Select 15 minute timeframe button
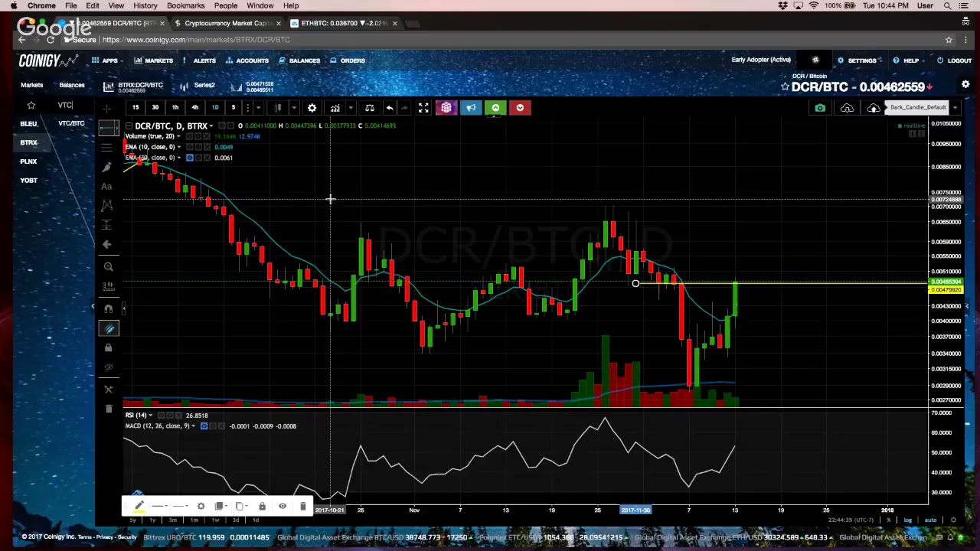The image size is (980, 551). tap(135, 108)
